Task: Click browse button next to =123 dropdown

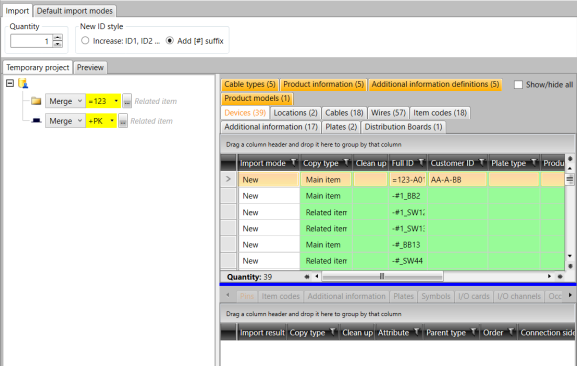Action: click(127, 101)
